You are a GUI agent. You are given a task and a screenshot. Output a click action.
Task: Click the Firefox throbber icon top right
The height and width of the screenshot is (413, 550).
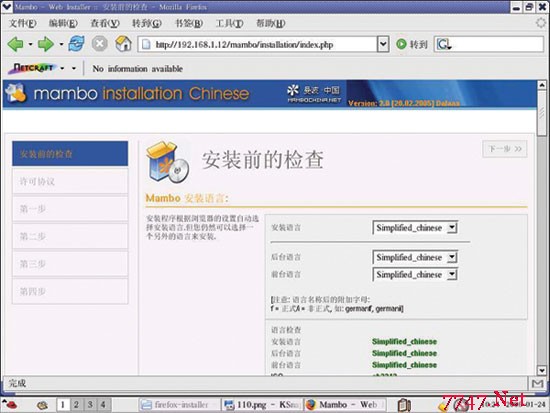[x=541, y=23]
